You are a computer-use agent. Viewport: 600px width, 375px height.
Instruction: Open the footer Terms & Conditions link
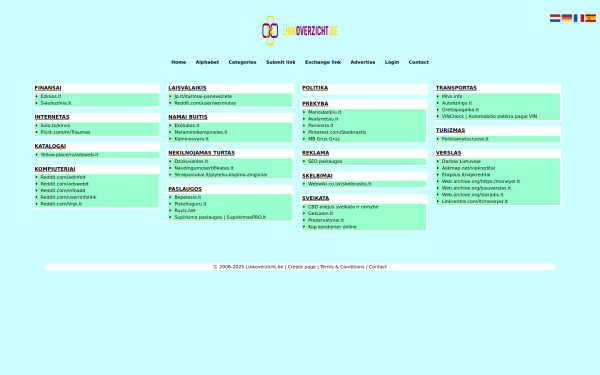(x=342, y=267)
